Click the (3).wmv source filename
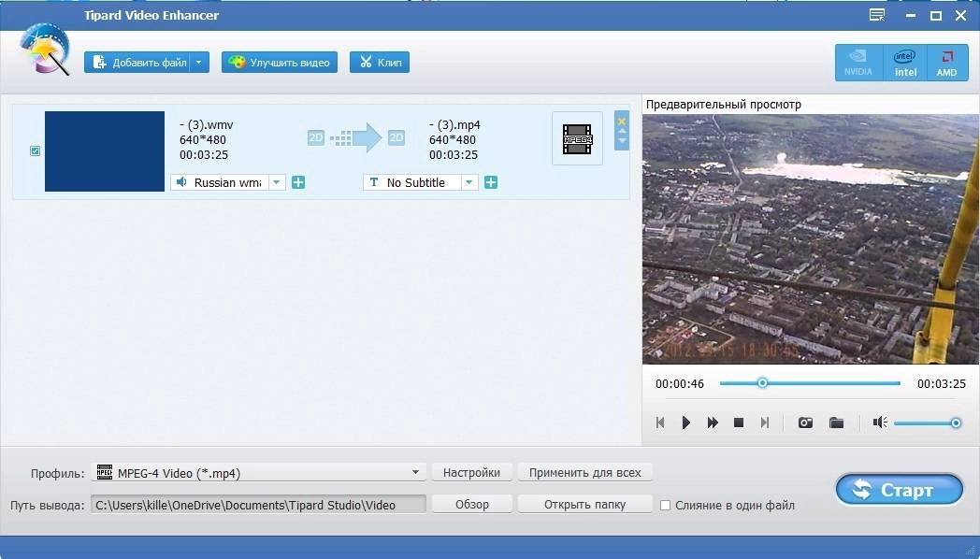The height and width of the screenshot is (559, 980). point(207,125)
